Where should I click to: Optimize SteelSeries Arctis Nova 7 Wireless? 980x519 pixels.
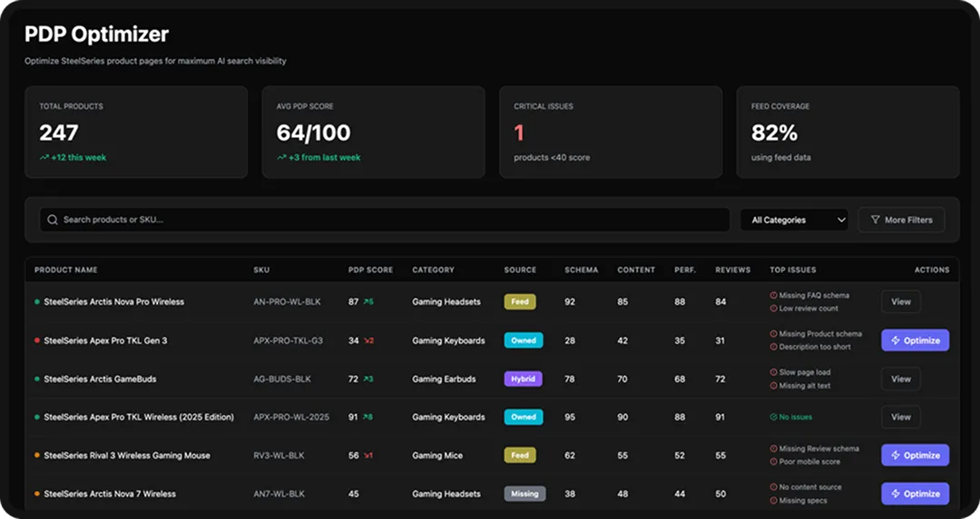pos(915,494)
